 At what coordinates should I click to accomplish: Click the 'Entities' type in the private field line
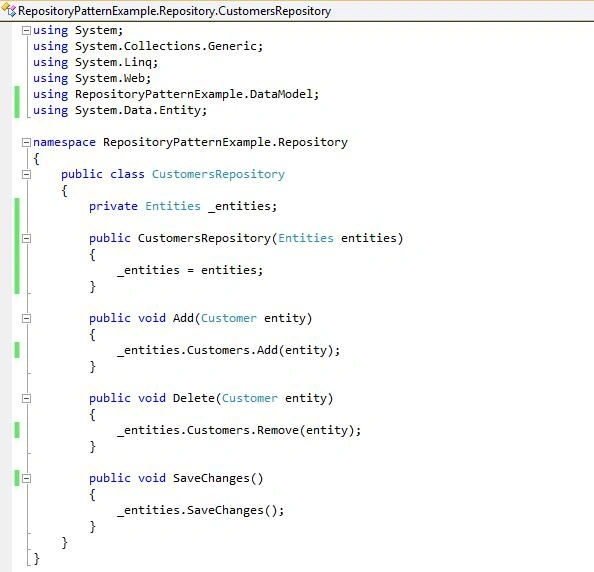173,206
